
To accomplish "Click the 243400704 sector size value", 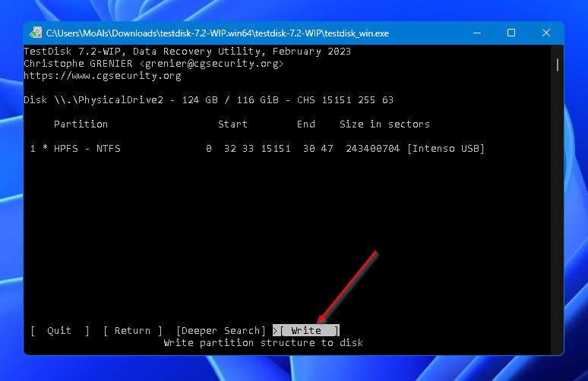I will tap(373, 149).
